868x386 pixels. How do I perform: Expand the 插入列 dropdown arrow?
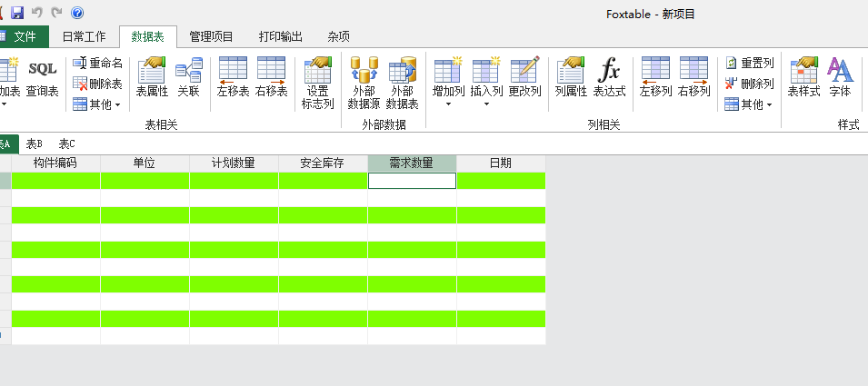tap(486, 104)
